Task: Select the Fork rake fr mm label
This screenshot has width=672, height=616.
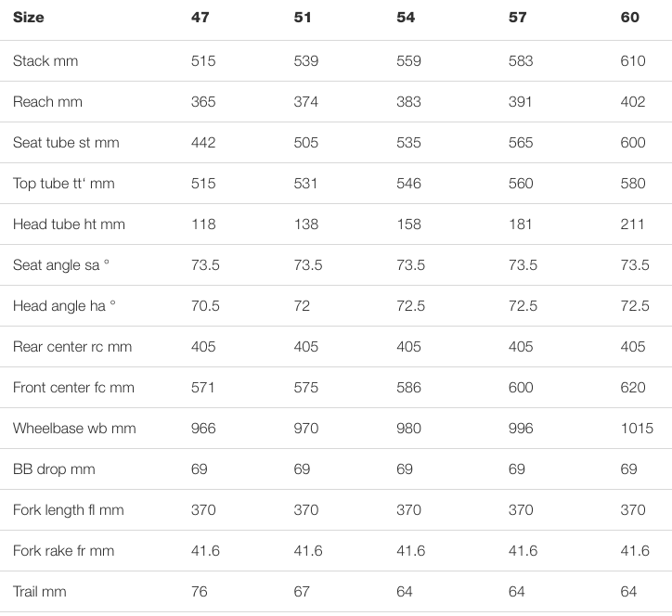Action: pyautogui.click(x=64, y=550)
